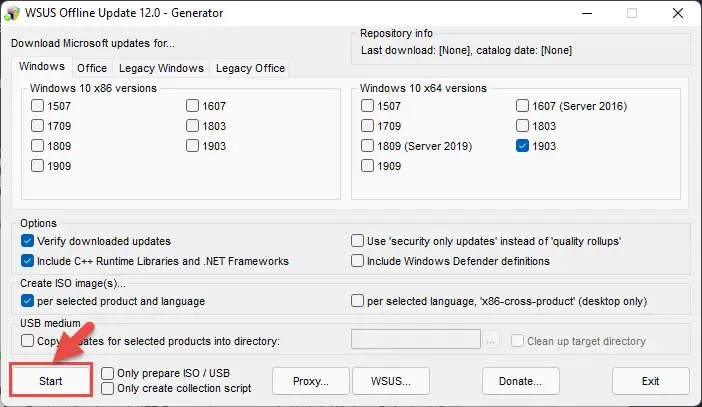The height and width of the screenshot is (407, 702).
Task: Disable Verify downloaded updates
Action: (x=27, y=241)
